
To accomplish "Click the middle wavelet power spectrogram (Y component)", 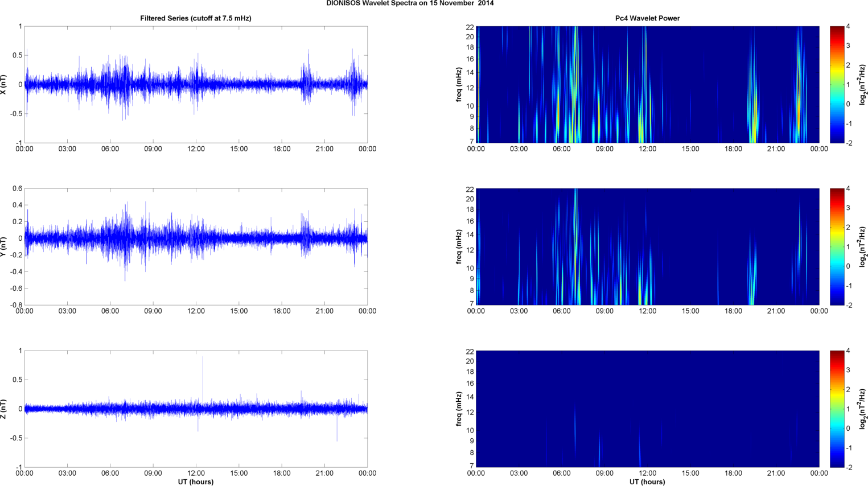I will point(647,246).
